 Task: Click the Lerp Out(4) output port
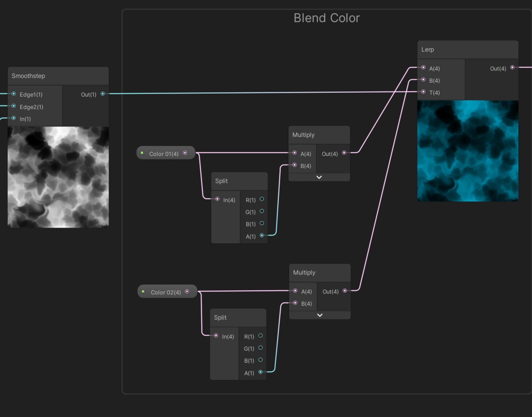[512, 68]
